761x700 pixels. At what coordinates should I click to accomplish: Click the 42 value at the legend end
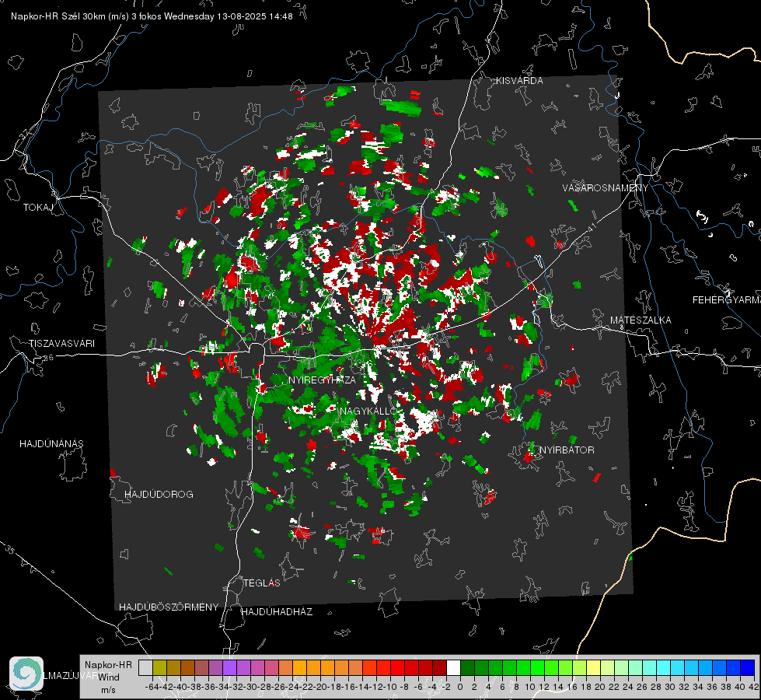[x=754, y=687]
